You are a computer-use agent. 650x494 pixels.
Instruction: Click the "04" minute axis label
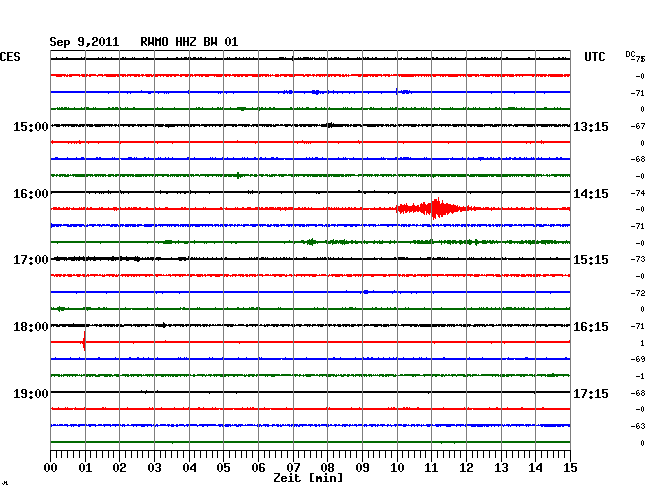pos(189,467)
